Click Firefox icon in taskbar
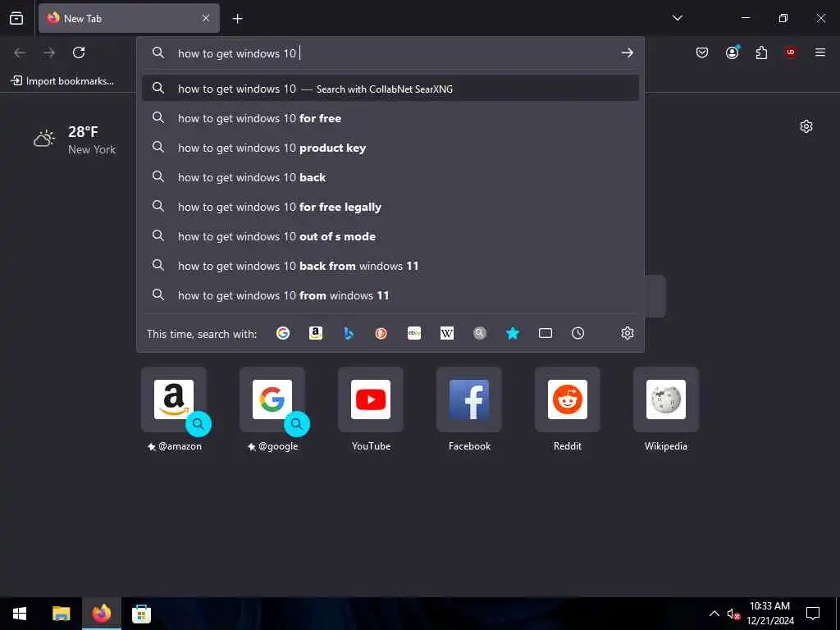The image size is (840, 630). pyautogui.click(x=101, y=614)
